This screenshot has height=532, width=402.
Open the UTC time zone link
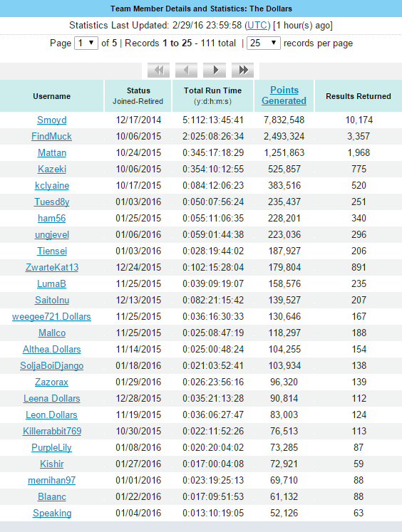[257, 26]
